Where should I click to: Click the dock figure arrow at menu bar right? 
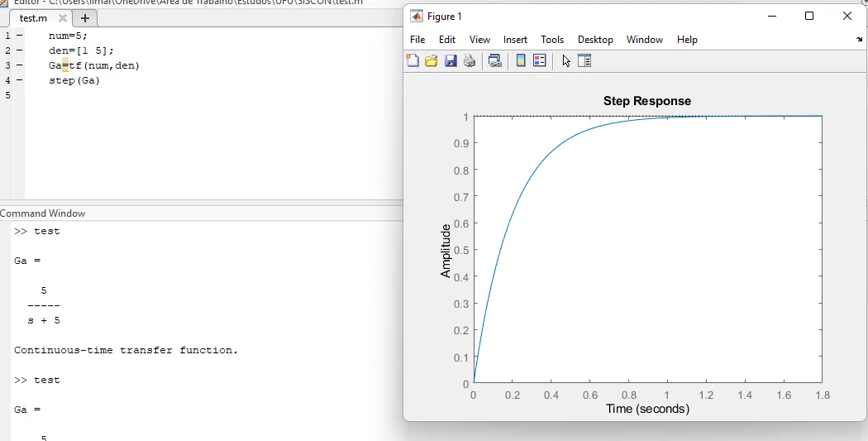pos(859,40)
